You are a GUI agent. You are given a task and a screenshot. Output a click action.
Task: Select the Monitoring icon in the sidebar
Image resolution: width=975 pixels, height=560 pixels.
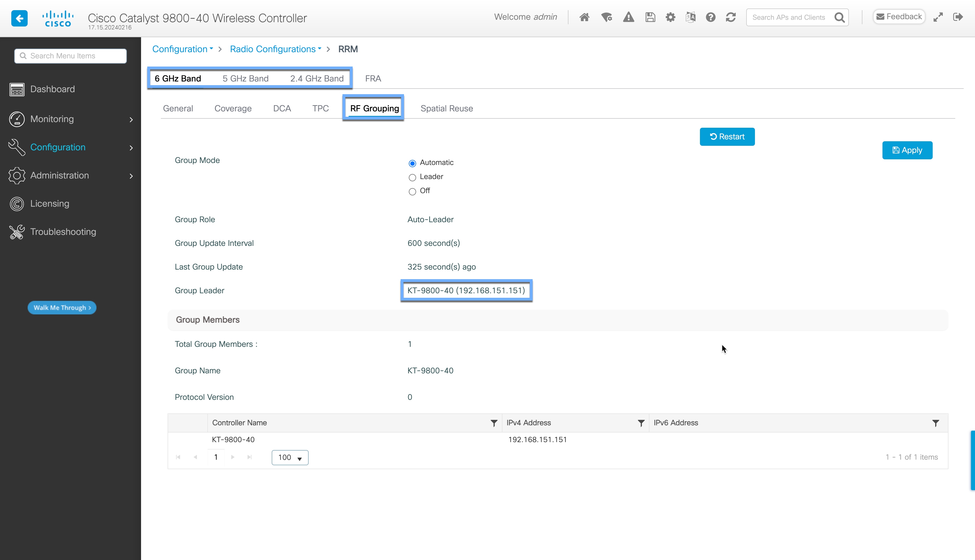click(16, 119)
